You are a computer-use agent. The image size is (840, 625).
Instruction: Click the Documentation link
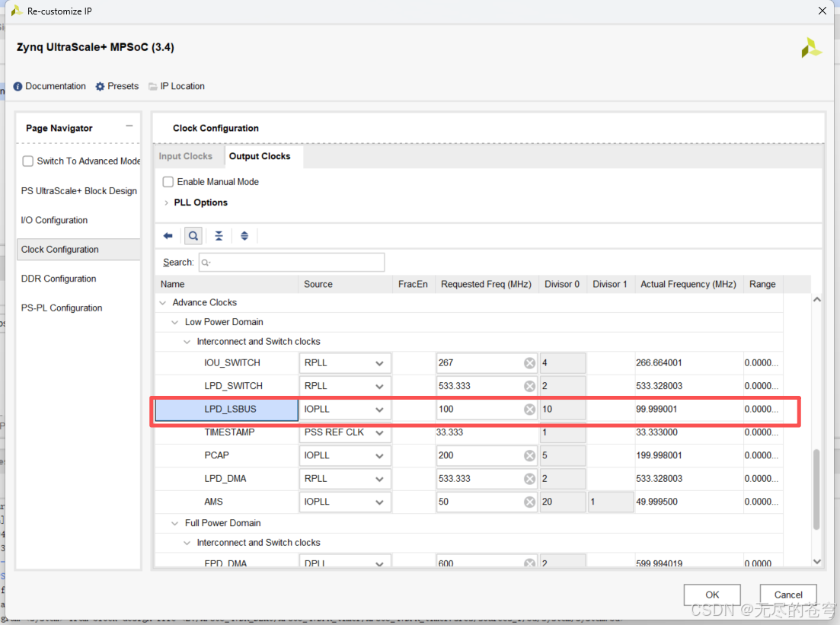click(55, 86)
